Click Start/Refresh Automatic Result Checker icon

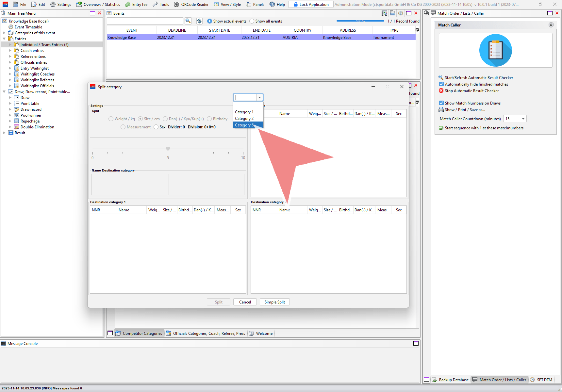(x=441, y=77)
